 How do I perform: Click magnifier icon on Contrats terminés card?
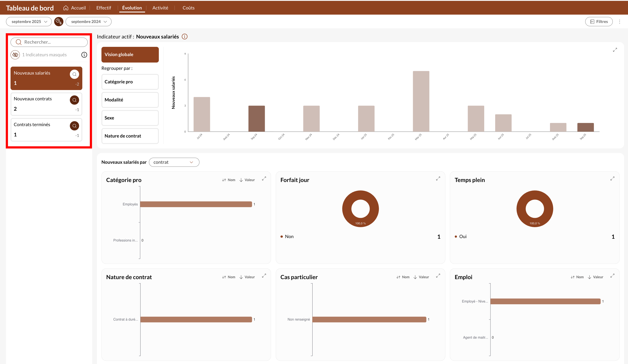coord(74,126)
